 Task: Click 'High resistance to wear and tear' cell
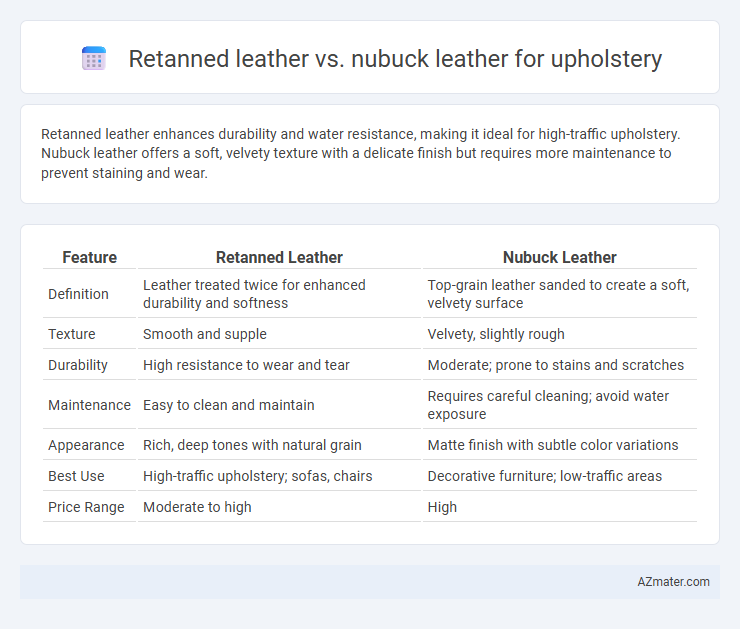[x=279, y=365]
